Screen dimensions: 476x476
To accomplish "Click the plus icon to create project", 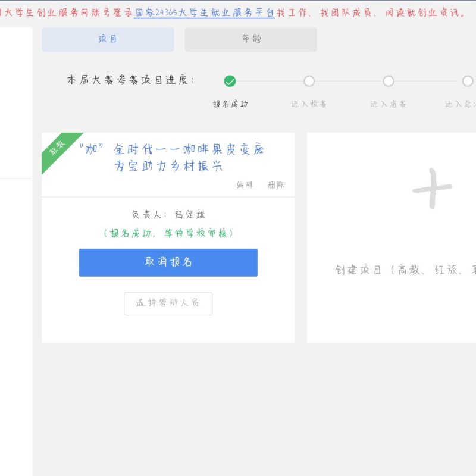I will [433, 189].
